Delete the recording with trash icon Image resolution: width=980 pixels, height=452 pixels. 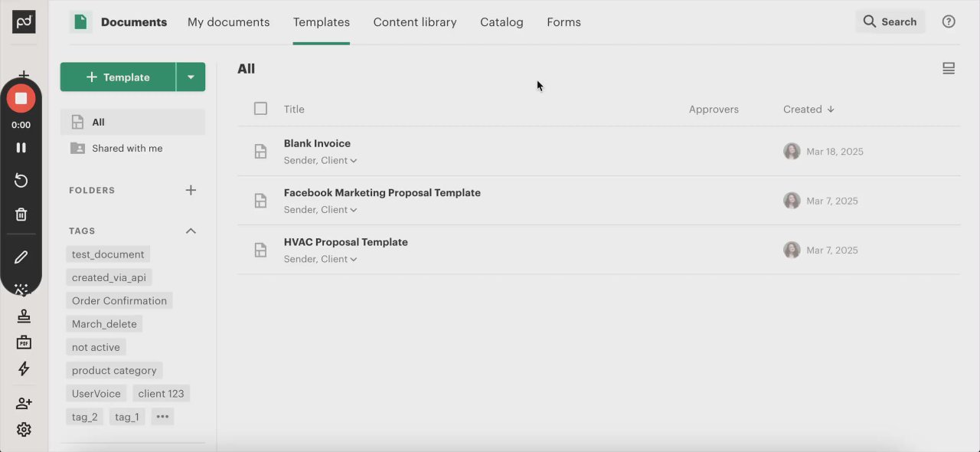(x=21, y=215)
